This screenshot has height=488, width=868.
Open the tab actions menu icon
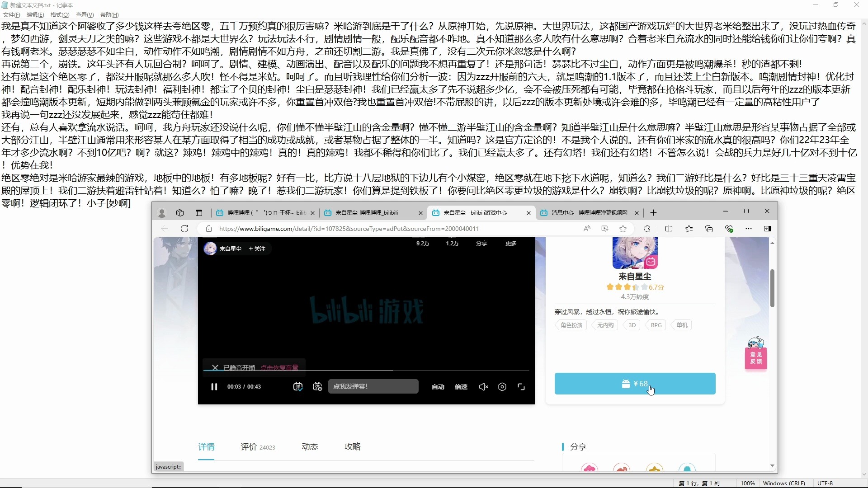[198, 213]
